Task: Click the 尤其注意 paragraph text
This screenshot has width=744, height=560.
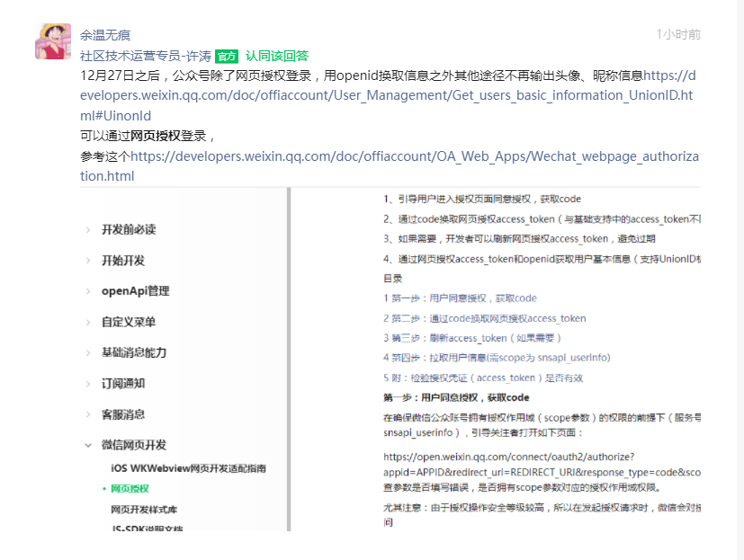Action: tap(542, 515)
